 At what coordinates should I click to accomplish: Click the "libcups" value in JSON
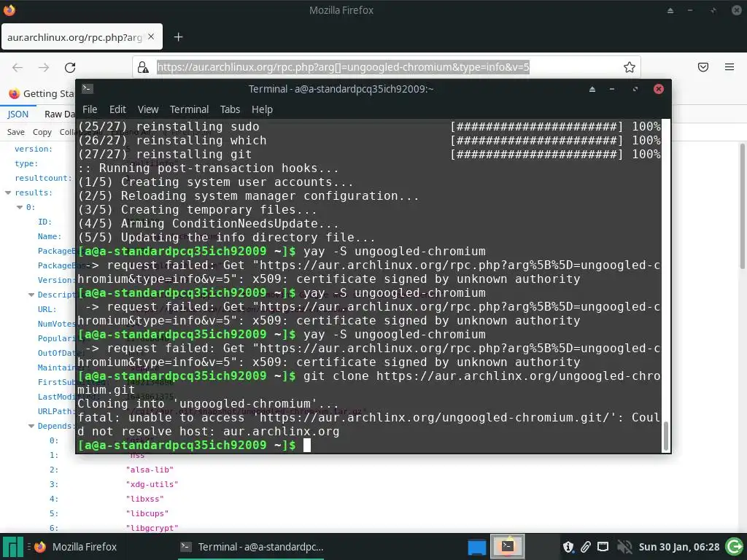[147, 514]
